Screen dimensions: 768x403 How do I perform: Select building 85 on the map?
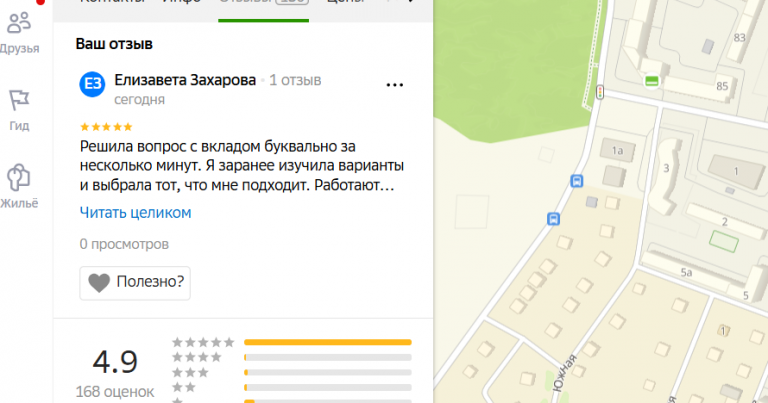(722, 86)
